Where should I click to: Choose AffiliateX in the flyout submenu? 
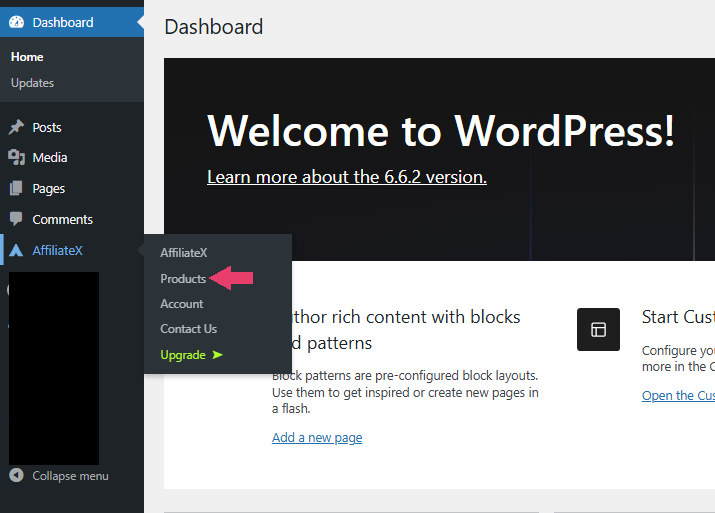pyautogui.click(x=184, y=253)
